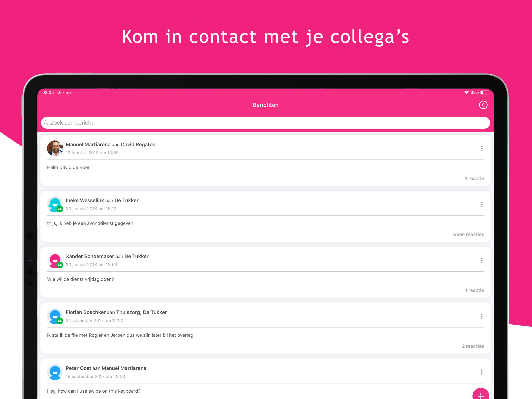This screenshot has width=532, height=399.
Task: Click Florian Boschker's blue avatar icon
Action: click(55, 316)
